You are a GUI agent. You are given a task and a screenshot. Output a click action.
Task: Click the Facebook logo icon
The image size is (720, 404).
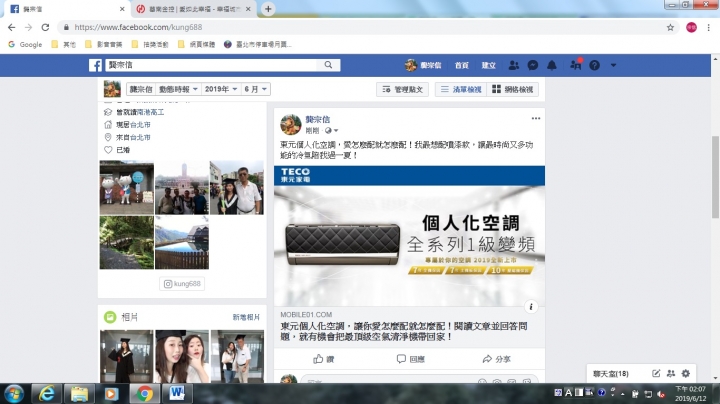[x=95, y=65]
